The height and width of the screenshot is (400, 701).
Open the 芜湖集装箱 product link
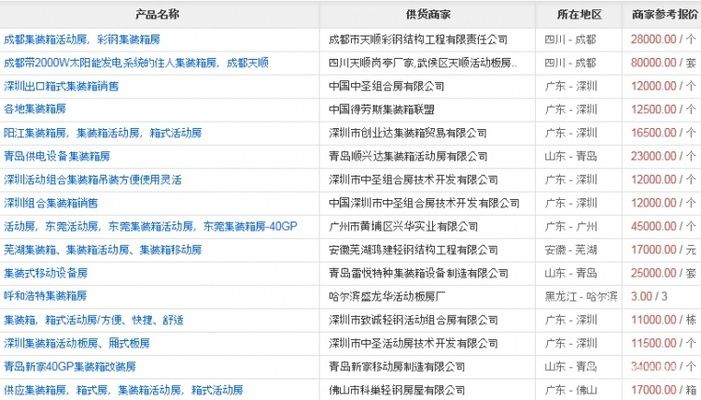pos(103,249)
